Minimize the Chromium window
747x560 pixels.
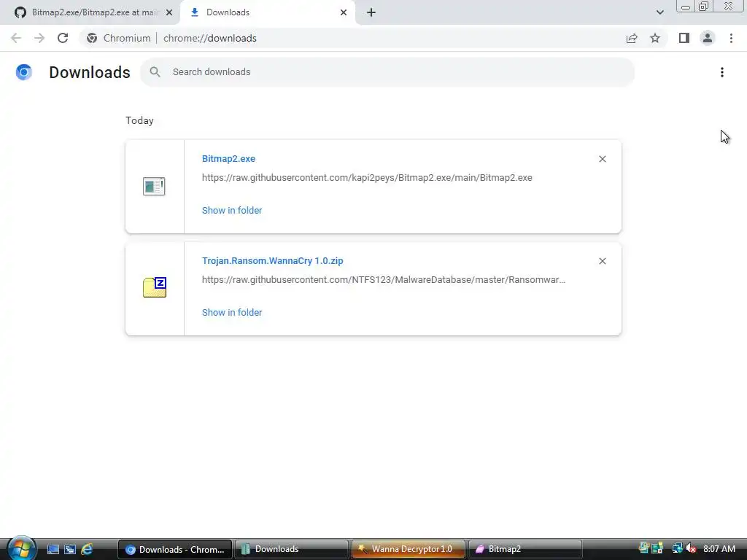click(686, 6)
